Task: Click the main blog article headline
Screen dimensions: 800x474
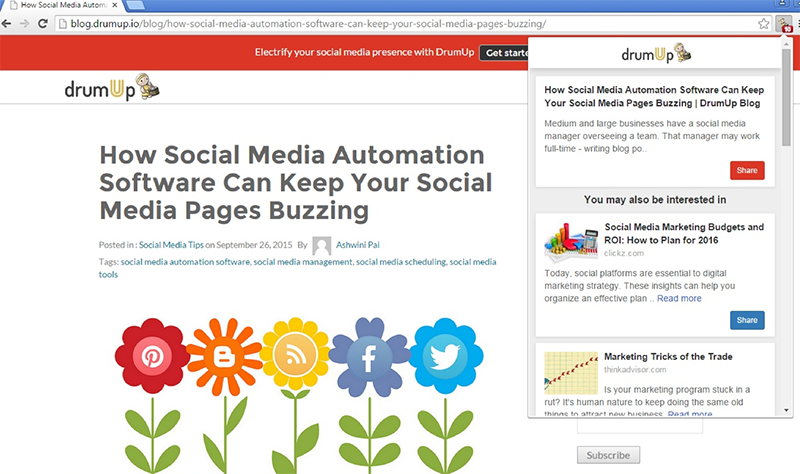Action: pyautogui.click(x=296, y=183)
